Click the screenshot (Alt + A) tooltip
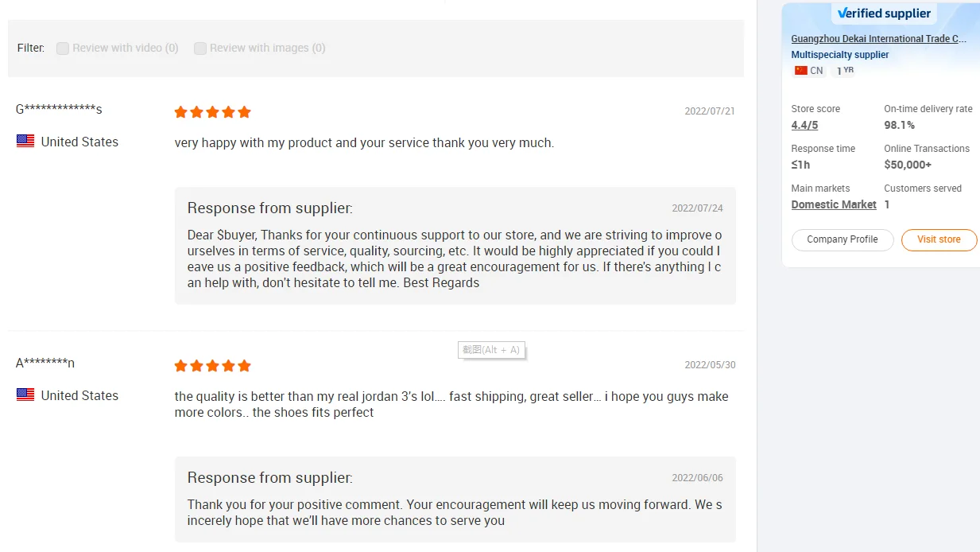Screen dimensions: 980x552 point(491,350)
